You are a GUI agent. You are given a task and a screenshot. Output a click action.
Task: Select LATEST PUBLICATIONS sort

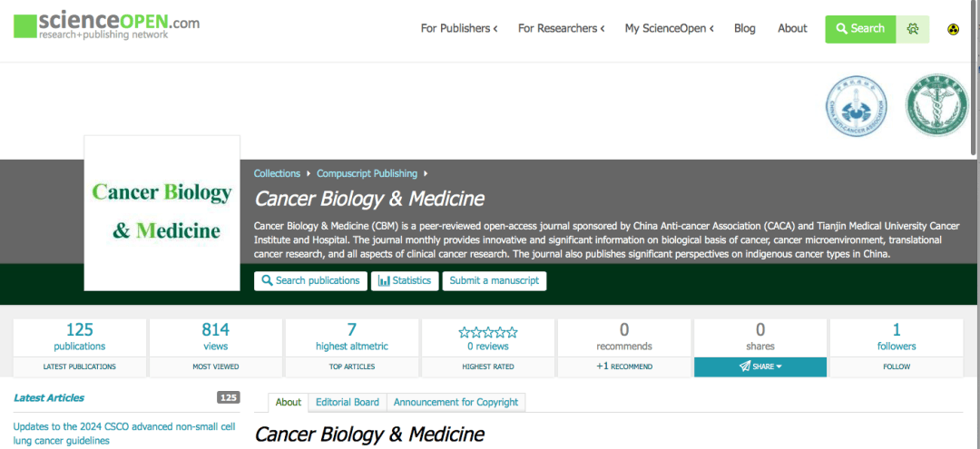79,366
